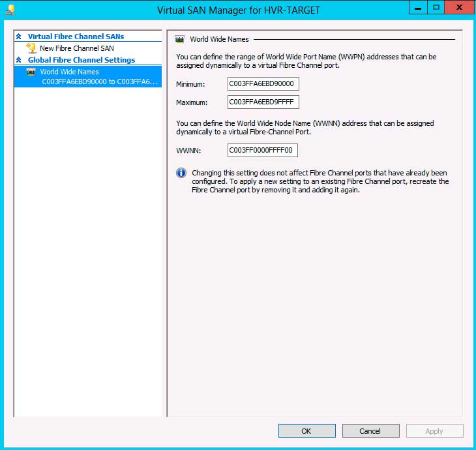Click the Virtual Fibre Channel SANs heading
The width and height of the screenshot is (476, 450).
[x=76, y=37]
